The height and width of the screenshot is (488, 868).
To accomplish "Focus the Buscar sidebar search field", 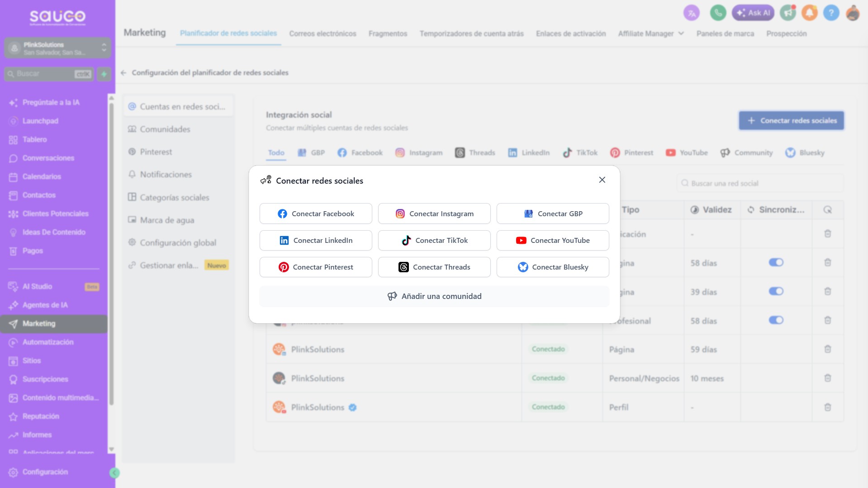I will coord(49,74).
